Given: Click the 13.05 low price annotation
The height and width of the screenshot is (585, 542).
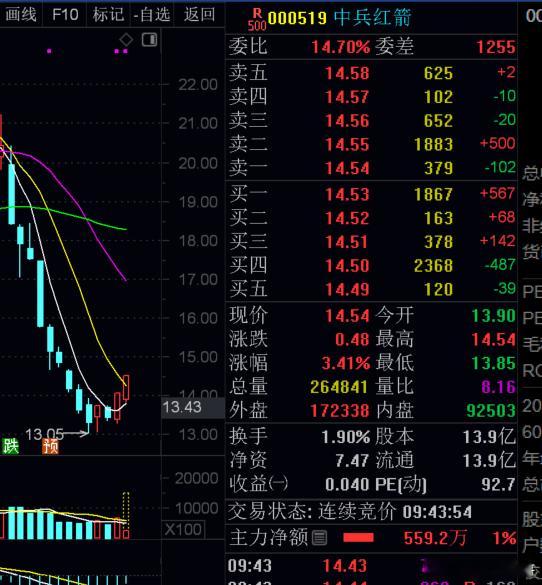Looking at the screenshot, I should click(44, 434).
